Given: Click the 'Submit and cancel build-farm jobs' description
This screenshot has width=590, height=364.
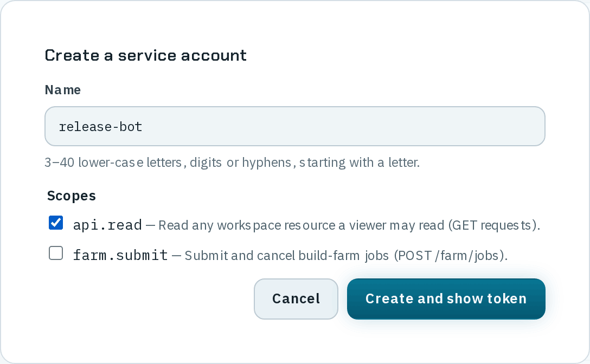Looking at the screenshot, I should (346, 256).
